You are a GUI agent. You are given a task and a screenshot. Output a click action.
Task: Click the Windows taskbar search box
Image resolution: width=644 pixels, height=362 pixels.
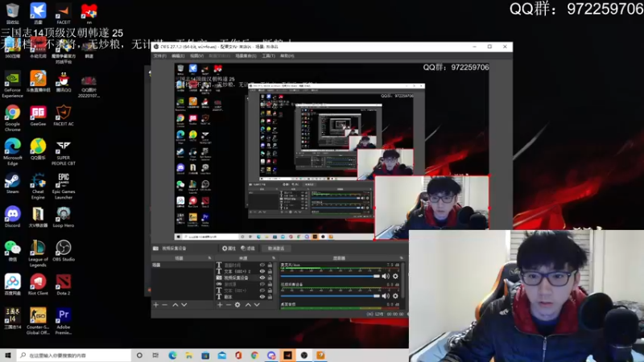(x=74, y=356)
